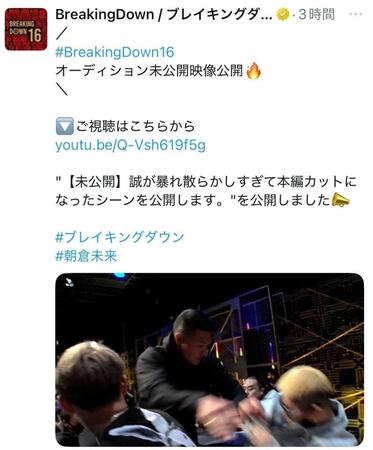Play the audition video thumbnail
Viewport: 373px width, 450px height.
click(209, 360)
